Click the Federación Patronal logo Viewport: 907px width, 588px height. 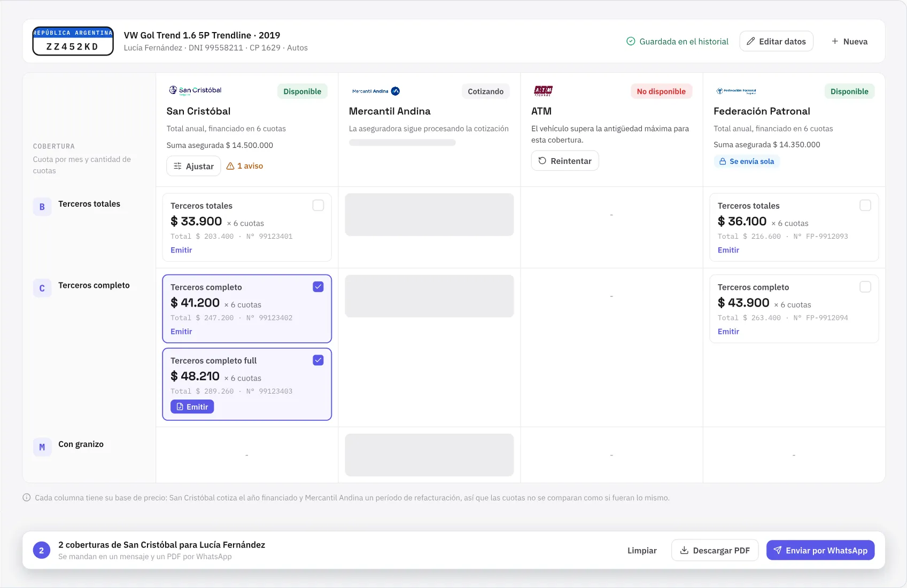click(737, 91)
